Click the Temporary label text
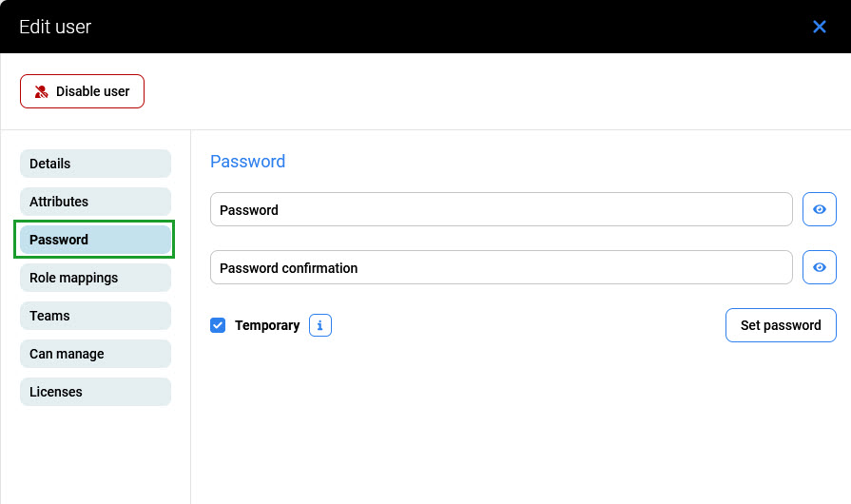This screenshot has height=504, width=851. (x=267, y=325)
